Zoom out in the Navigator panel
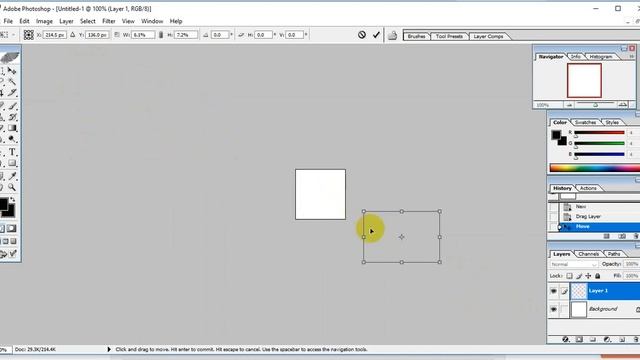This screenshot has height=360, width=640. (569, 105)
